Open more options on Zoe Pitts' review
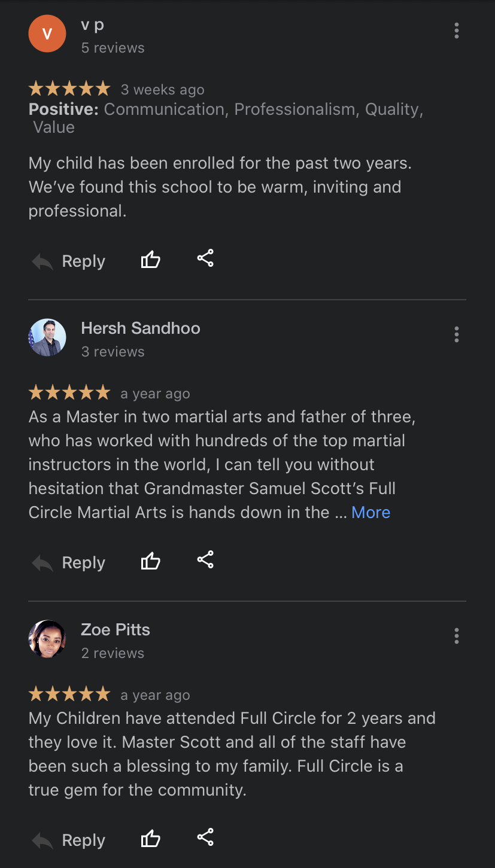 457,636
